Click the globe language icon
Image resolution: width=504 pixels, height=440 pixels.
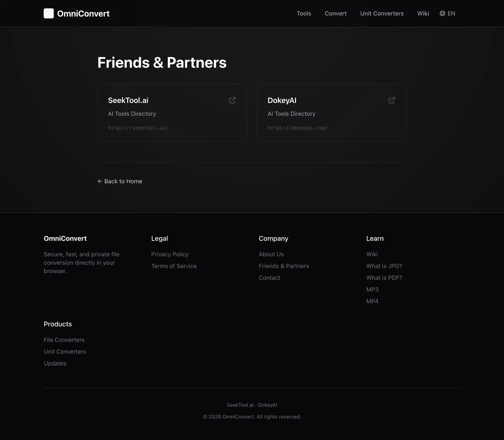click(x=442, y=13)
